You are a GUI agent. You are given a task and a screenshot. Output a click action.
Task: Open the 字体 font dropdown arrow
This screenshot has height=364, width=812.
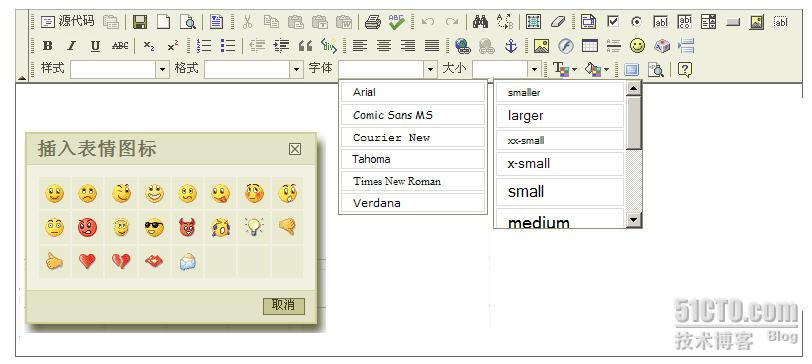pos(430,69)
